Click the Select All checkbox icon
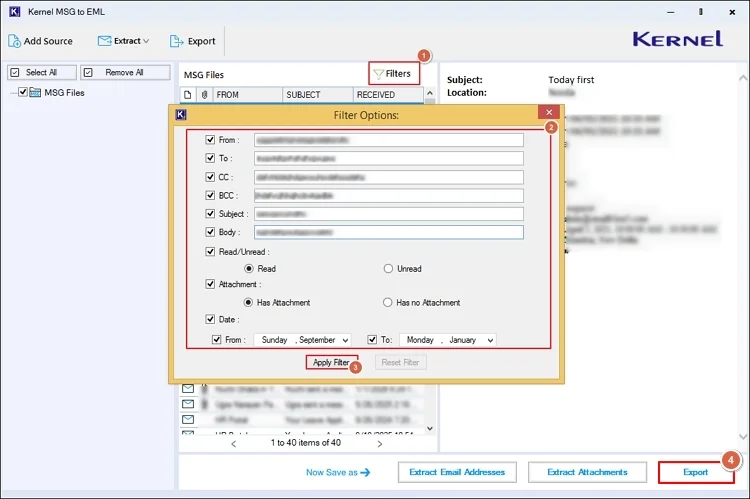Viewport: 750px width, 499px height. click(x=15, y=72)
